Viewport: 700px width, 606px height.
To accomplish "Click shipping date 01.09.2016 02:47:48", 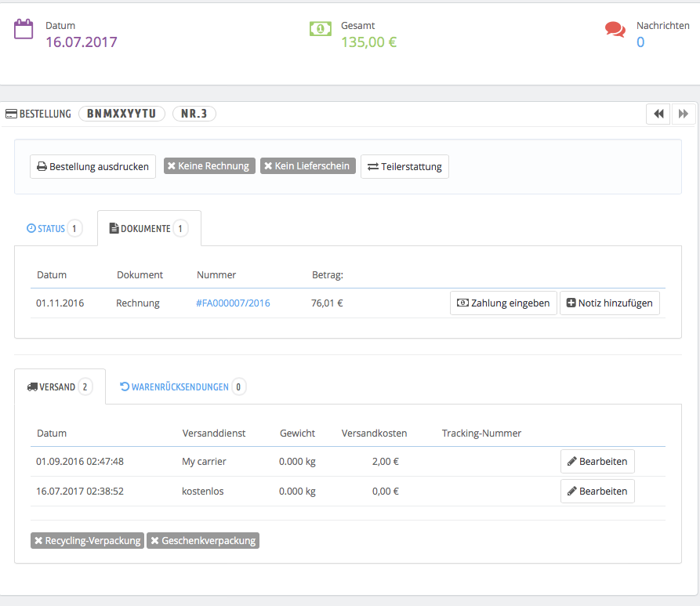I will point(80,461).
